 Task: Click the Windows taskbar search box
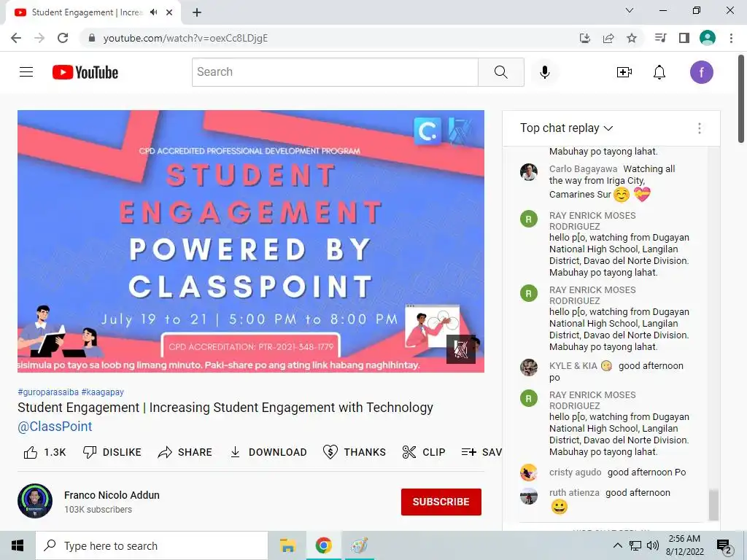(x=152, y=545)
